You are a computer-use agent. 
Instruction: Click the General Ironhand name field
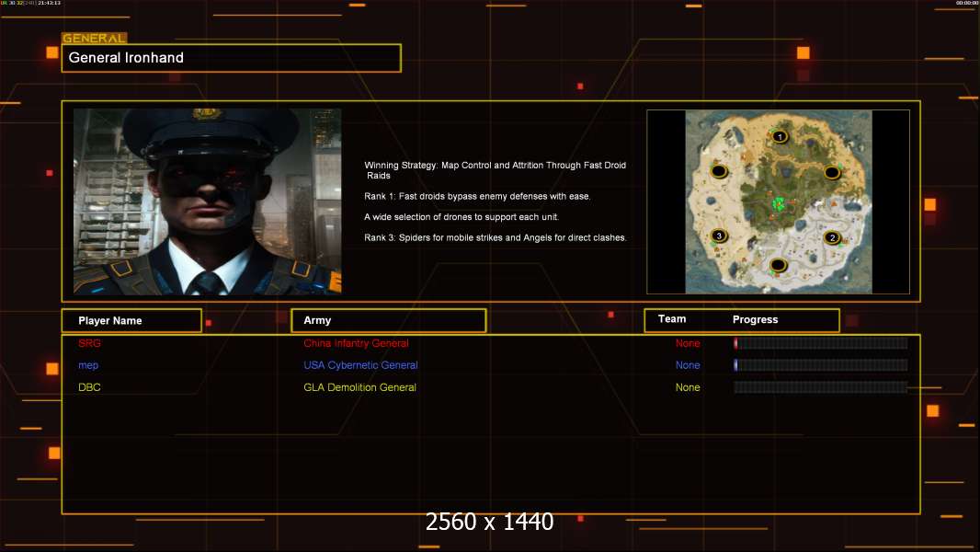pyautogui.click(x=232, y=58)
